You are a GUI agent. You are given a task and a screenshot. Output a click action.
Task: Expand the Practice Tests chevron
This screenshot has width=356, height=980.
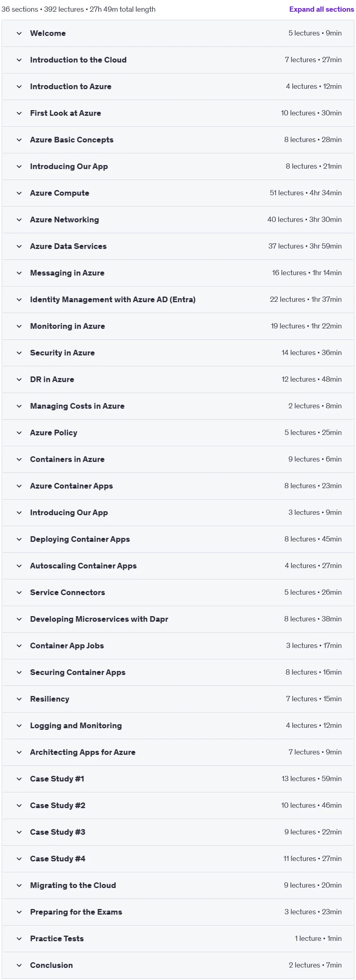19,939
